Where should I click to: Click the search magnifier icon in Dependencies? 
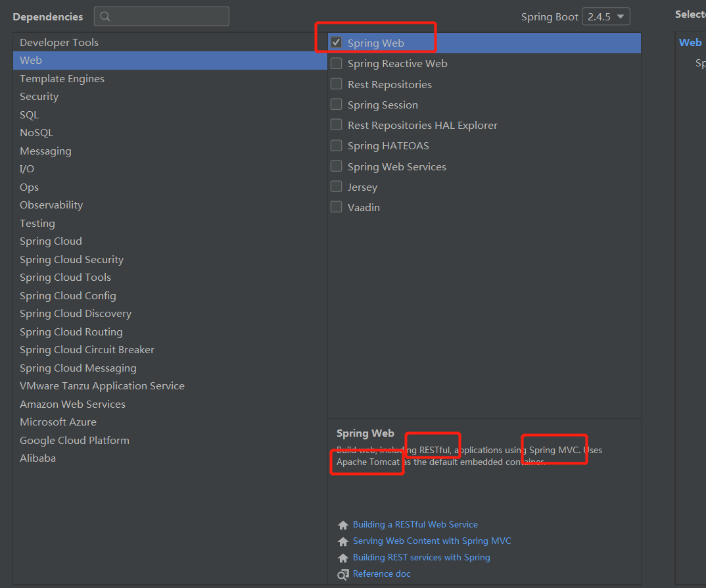click(x=105, y=16)
